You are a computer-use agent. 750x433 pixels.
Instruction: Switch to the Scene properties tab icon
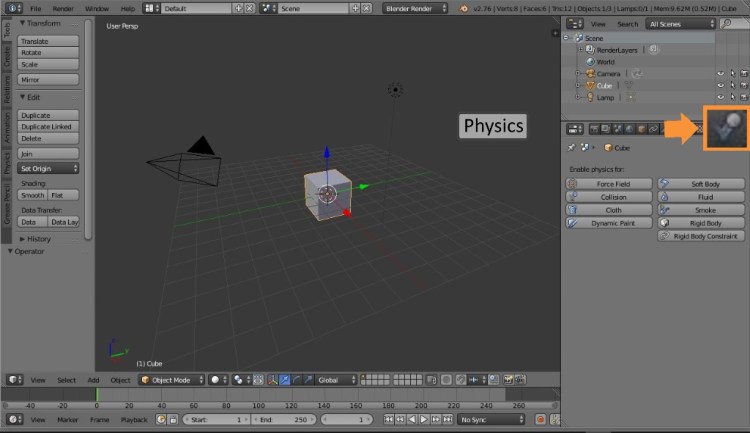pos(618,129)
